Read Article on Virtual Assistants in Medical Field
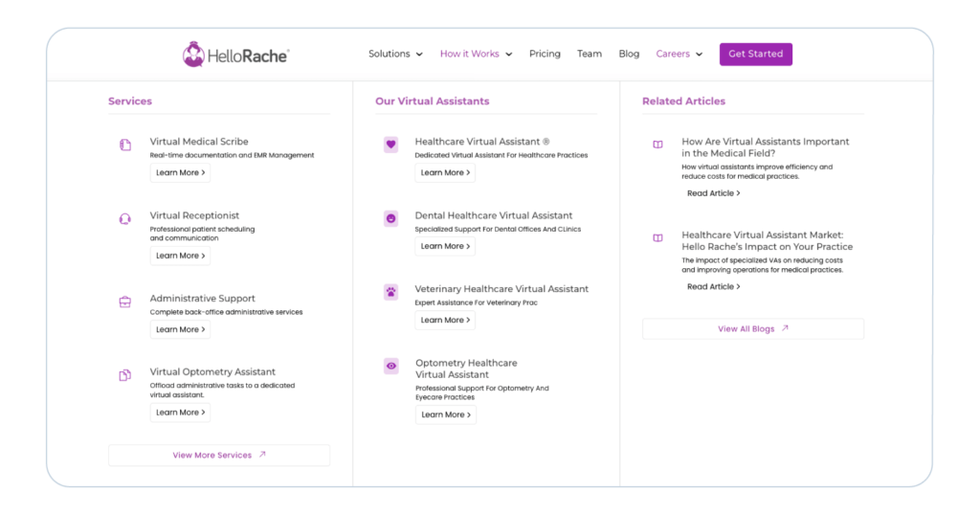980x515 pixels. click(713, 193)
